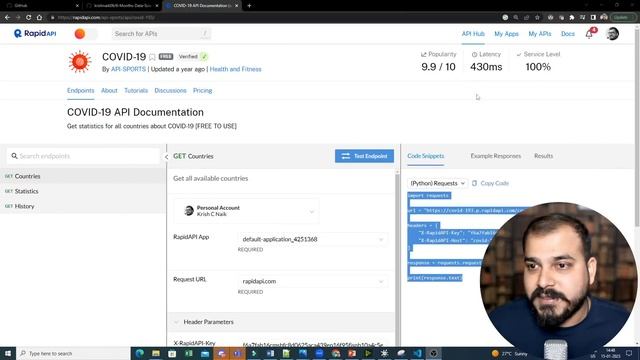Switch to the Endpoints tab
Image resolution: width=640 pixels, height=360 pixels.
tap(80, 91)
